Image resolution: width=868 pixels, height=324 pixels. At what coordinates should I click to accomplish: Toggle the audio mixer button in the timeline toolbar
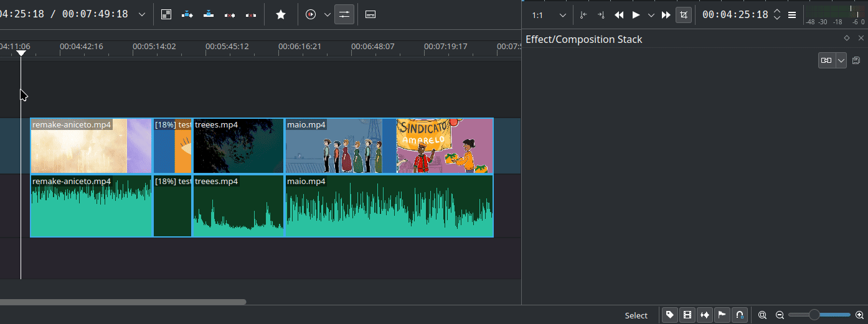pyautogui.click(x=344, y=14)
